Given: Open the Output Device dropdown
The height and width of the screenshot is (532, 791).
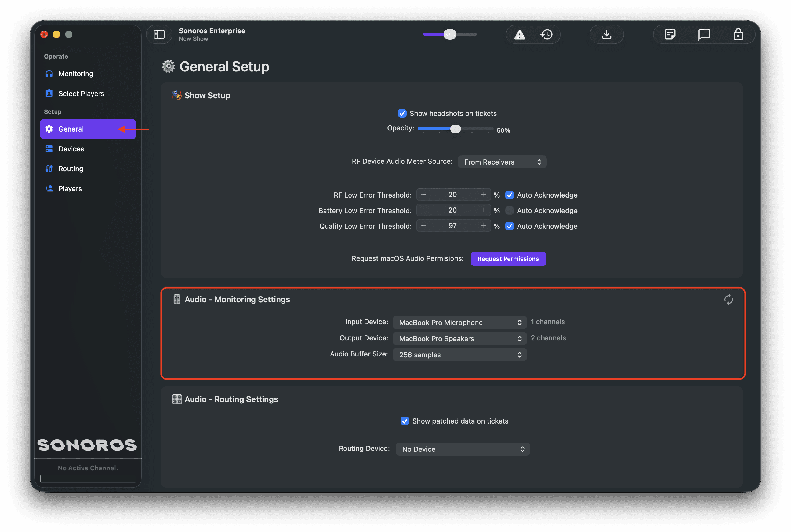Looking at the screenshot, I should coord(459,338).
